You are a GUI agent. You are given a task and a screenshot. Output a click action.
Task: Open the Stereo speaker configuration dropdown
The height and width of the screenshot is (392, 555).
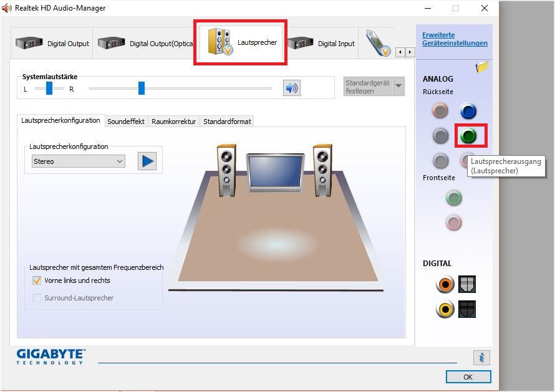click(78, 161)
